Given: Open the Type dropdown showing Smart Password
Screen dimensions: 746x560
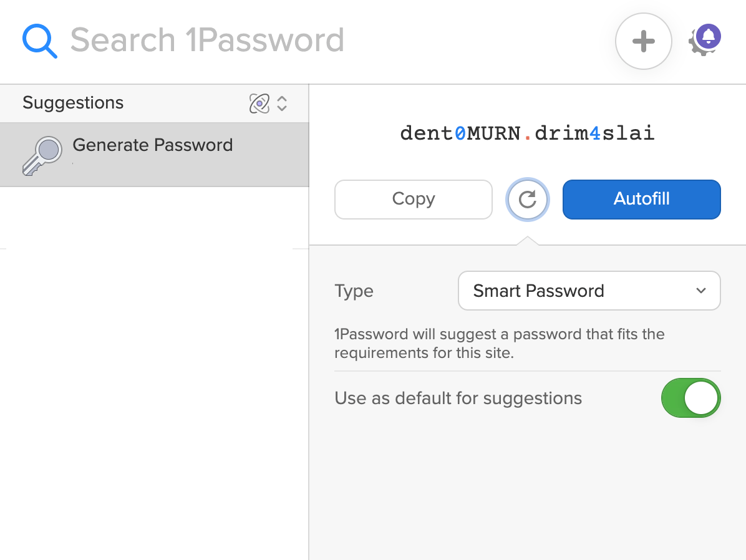Looking at the screenshot, I should point(589,291).
